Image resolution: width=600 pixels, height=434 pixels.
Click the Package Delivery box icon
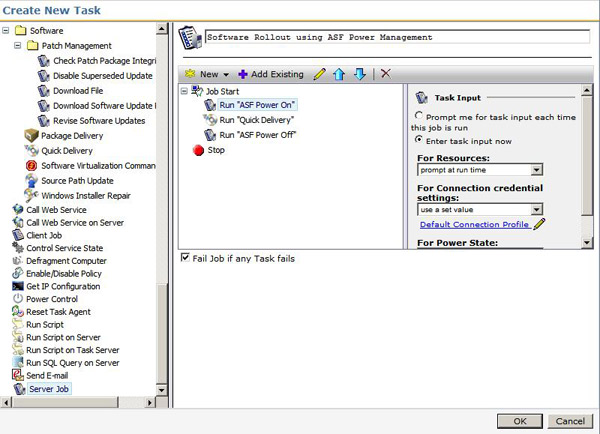31,135
